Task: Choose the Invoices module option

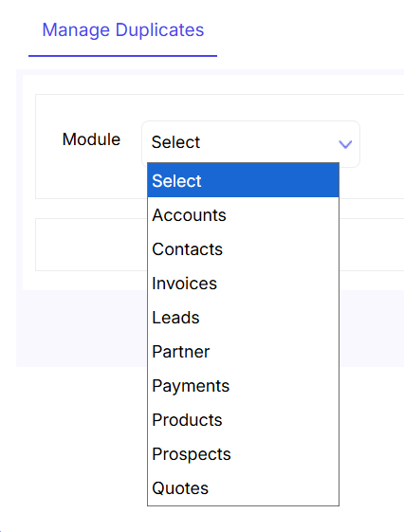Action: point(243,284)
